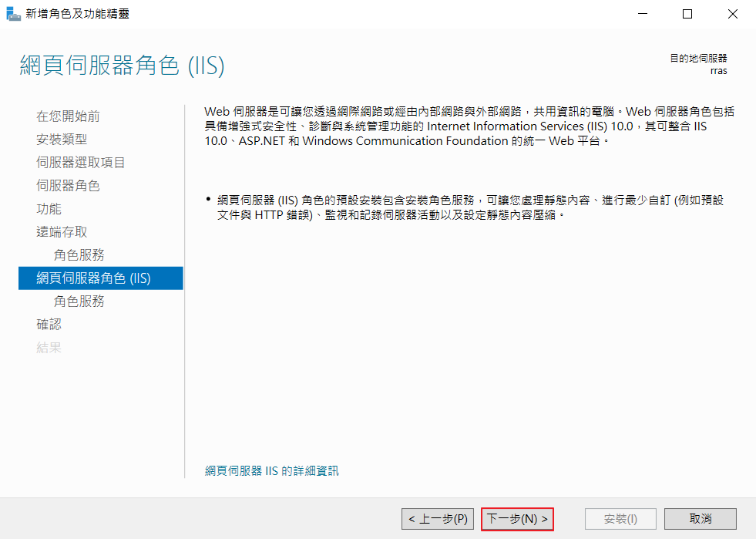The height and width of the screenshot is (539, 756).
Task: Click title text 新增角色及功能精靈
Action: pos(78,14)
